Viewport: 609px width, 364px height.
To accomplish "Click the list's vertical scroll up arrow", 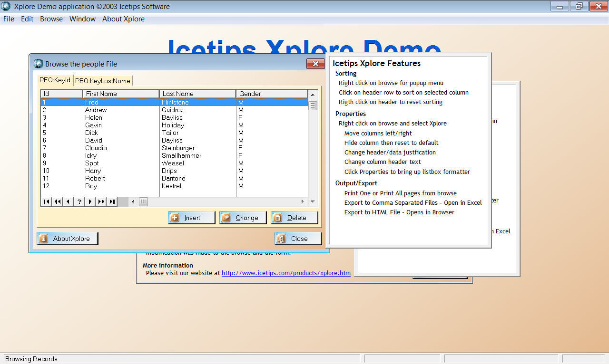I will coord(313,94).
